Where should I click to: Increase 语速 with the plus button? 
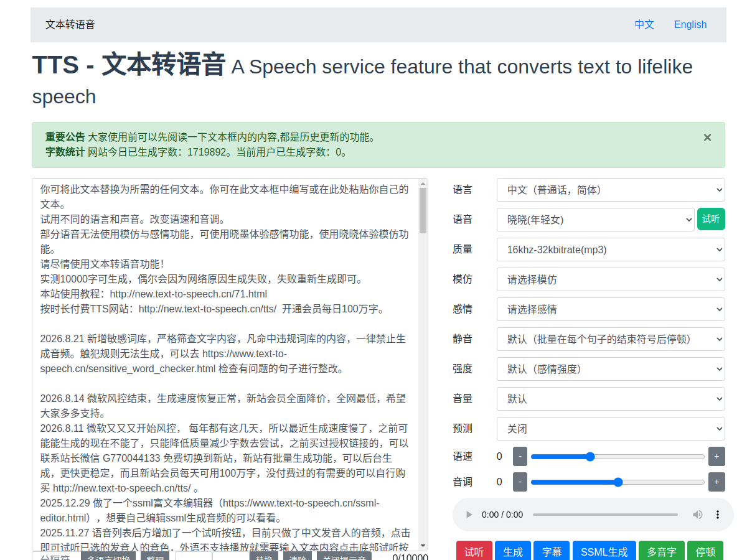[x=716, y=457]
